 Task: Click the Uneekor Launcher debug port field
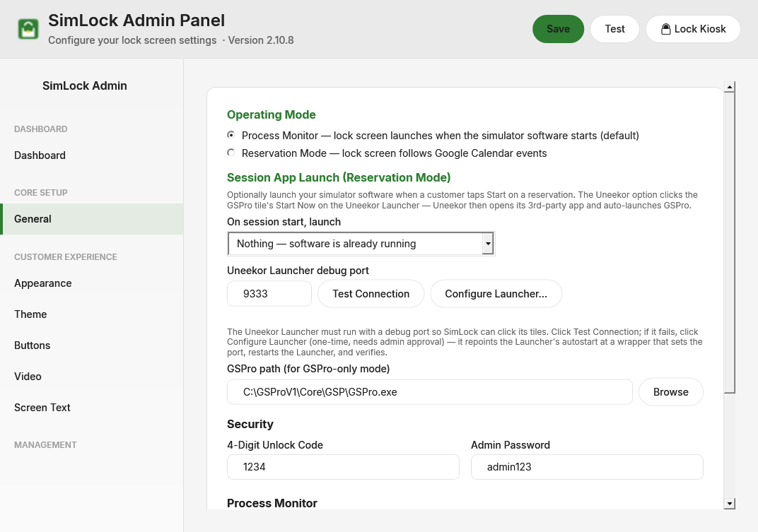[269, 294]
